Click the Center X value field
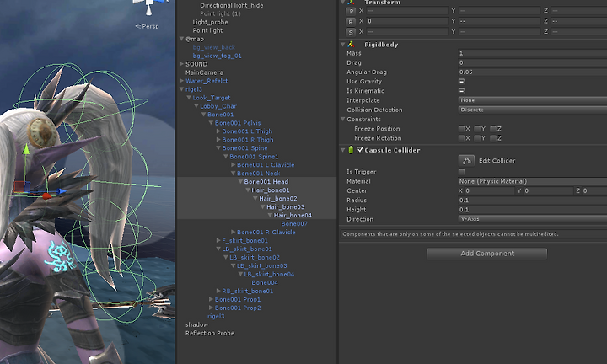 489,190
